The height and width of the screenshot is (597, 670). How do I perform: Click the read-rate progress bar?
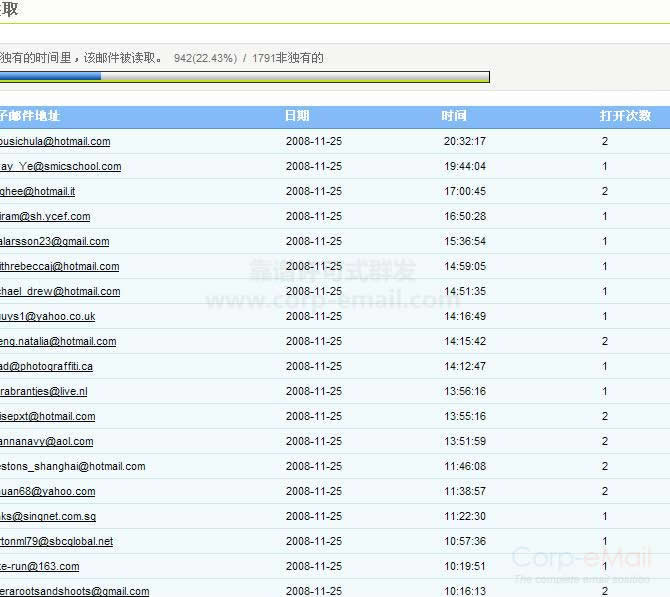click(245, 76)
